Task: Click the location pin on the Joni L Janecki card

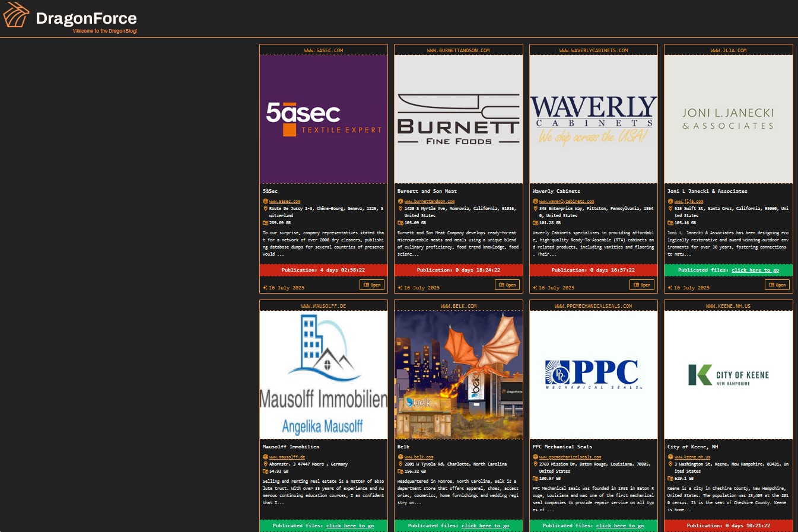Action: [x=670, y=209]
